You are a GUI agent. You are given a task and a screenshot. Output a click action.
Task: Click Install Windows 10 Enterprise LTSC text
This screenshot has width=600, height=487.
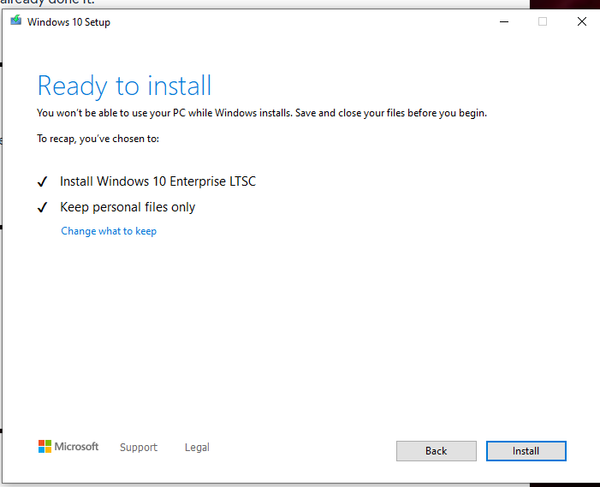(x=158, y=181)
